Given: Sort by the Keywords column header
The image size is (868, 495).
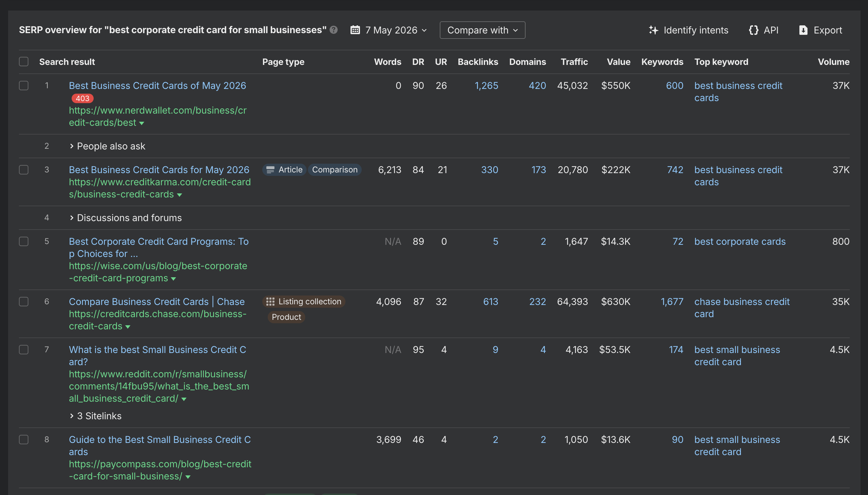Looking at the screenshot, I should click(662, 62).
